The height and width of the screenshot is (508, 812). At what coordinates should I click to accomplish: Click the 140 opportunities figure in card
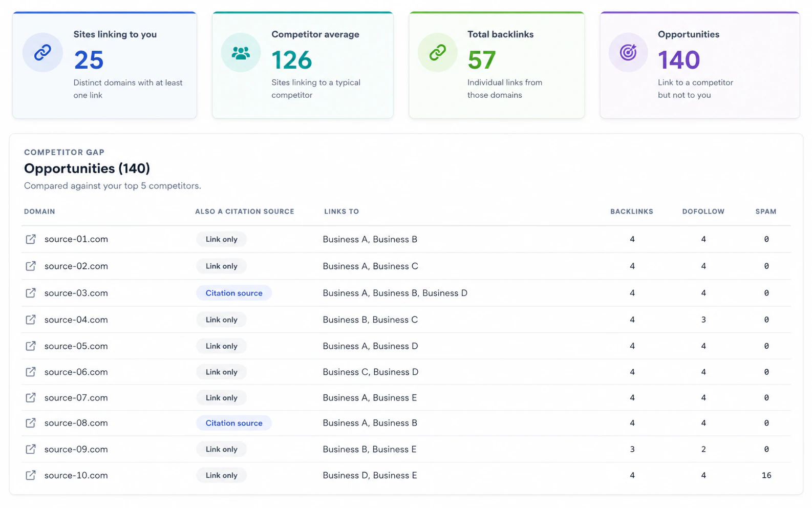pos(679,60)
